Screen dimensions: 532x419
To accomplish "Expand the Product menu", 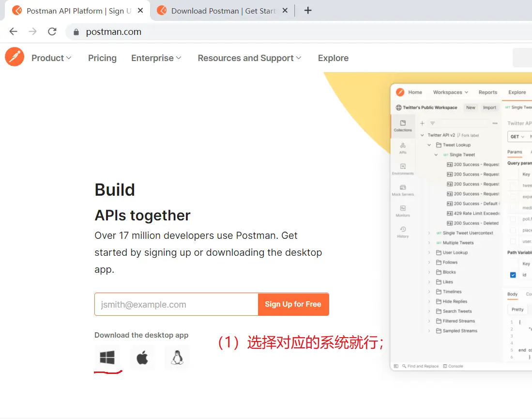I will (x=51, y=58).
